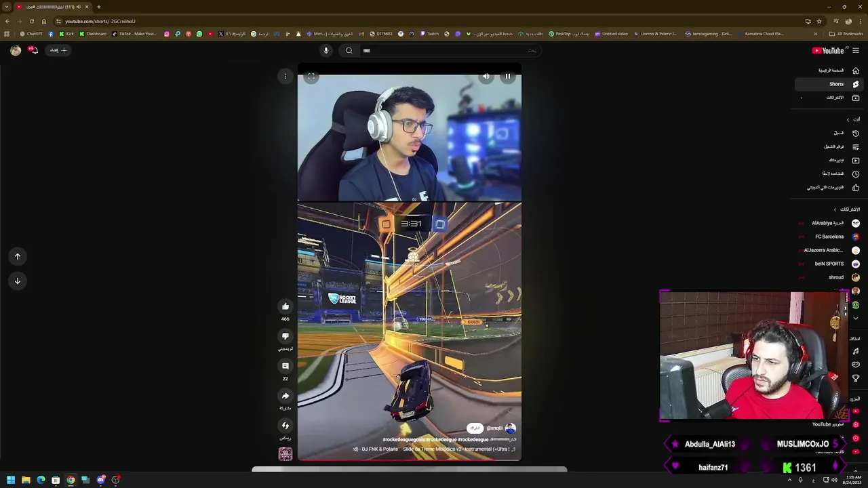868x488 pixels.
Task: Open the All Bookmarks folder
Action: tap(846, 34)
